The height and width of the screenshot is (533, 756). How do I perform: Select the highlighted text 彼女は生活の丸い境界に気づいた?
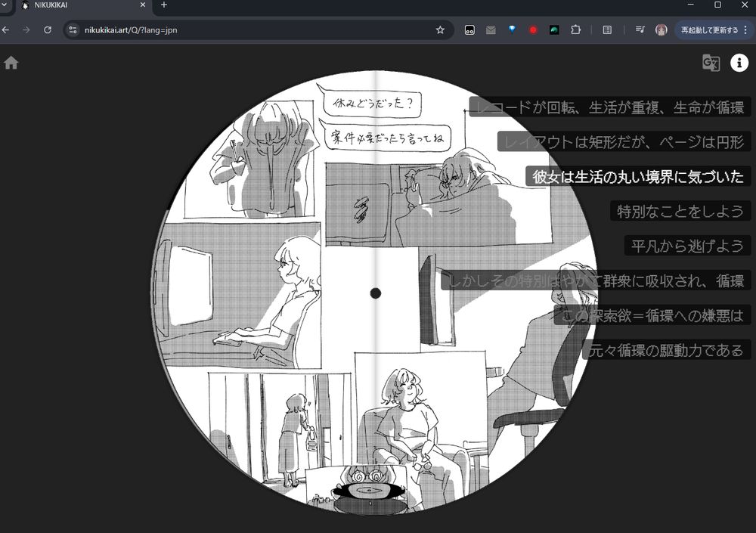638,176
